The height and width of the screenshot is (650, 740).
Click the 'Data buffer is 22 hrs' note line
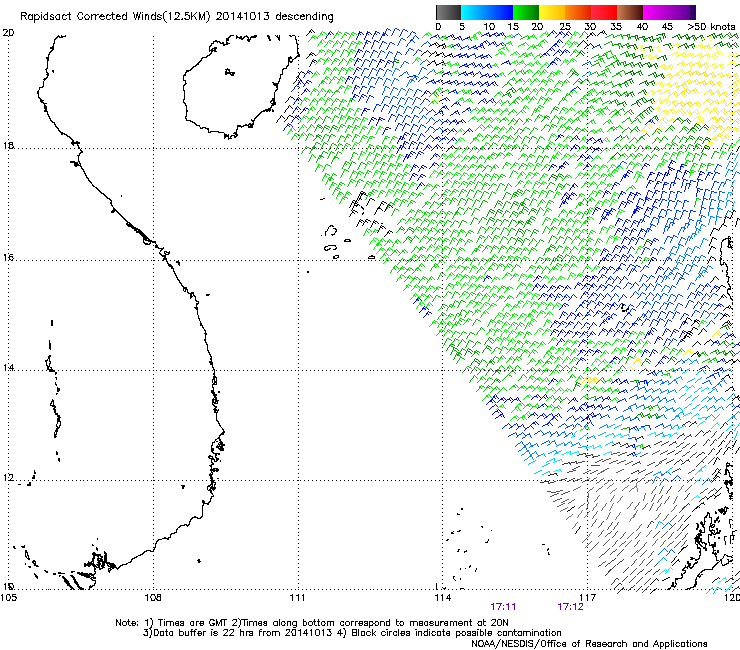pos(352,633)
